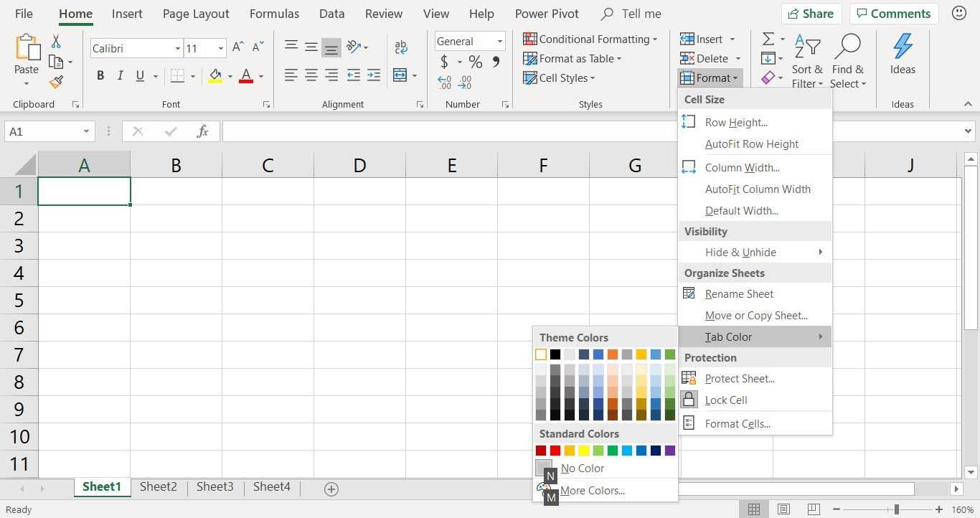Click the Format Painter brush icon
Viewport: 980px width, 518px height.
(56, 82)
